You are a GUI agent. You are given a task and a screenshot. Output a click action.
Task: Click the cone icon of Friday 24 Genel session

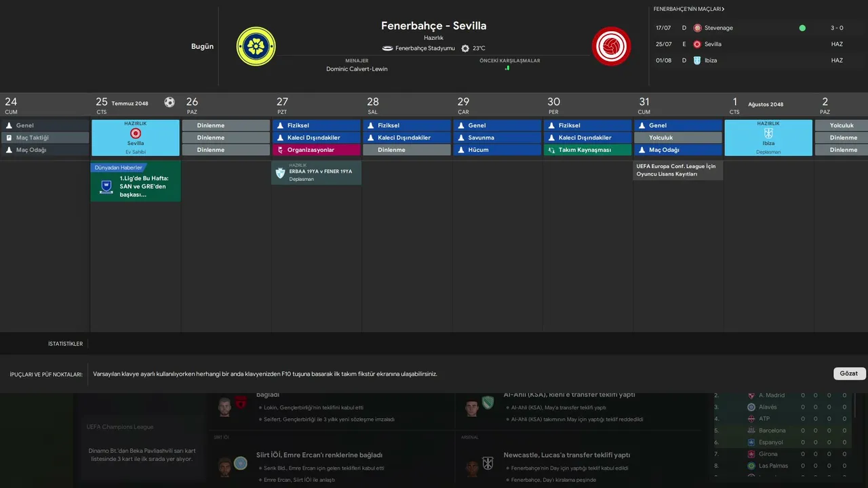click(x=9, y=125)
